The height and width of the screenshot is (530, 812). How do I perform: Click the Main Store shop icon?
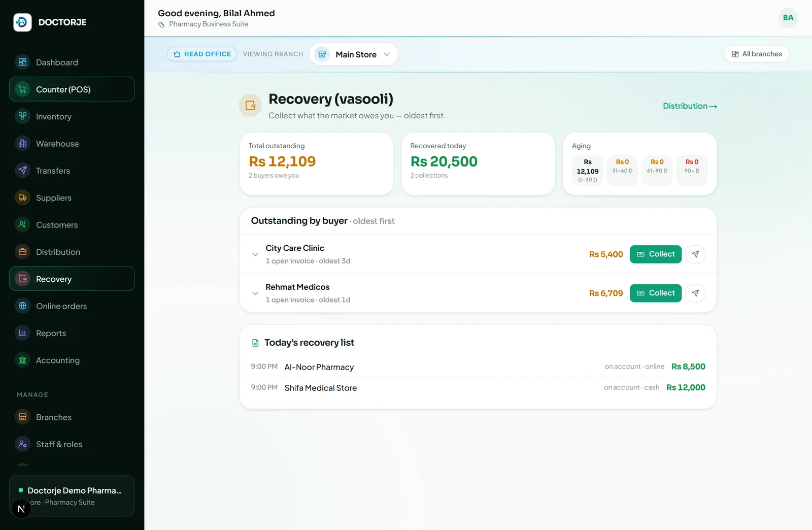tap(322, 54)
